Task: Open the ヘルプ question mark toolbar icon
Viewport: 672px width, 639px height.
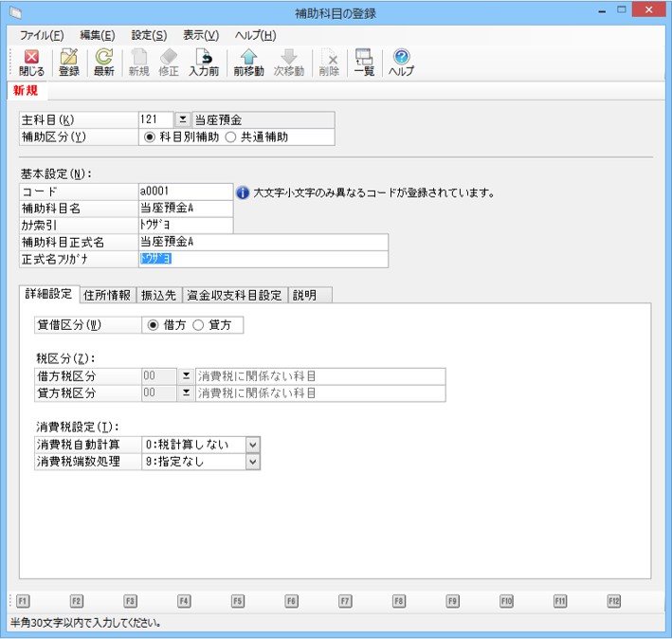Action: (x=401, y=59)
